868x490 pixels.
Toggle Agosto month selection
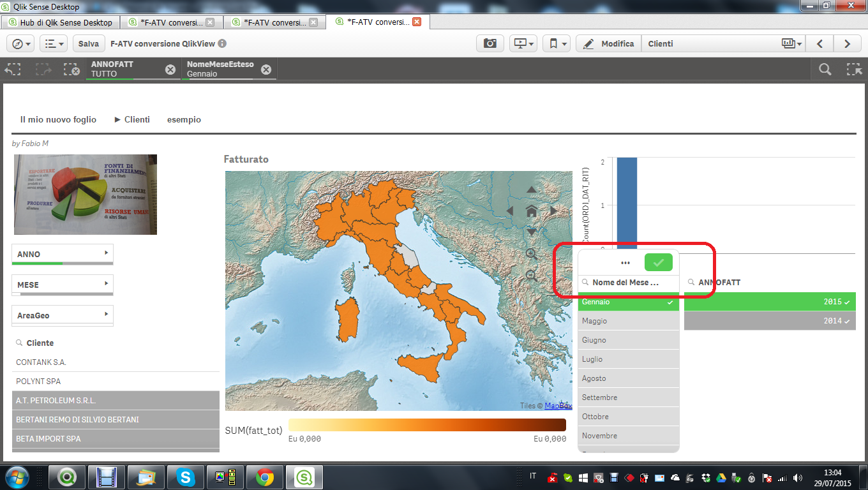pyautogui.click(x=629, y=378)
